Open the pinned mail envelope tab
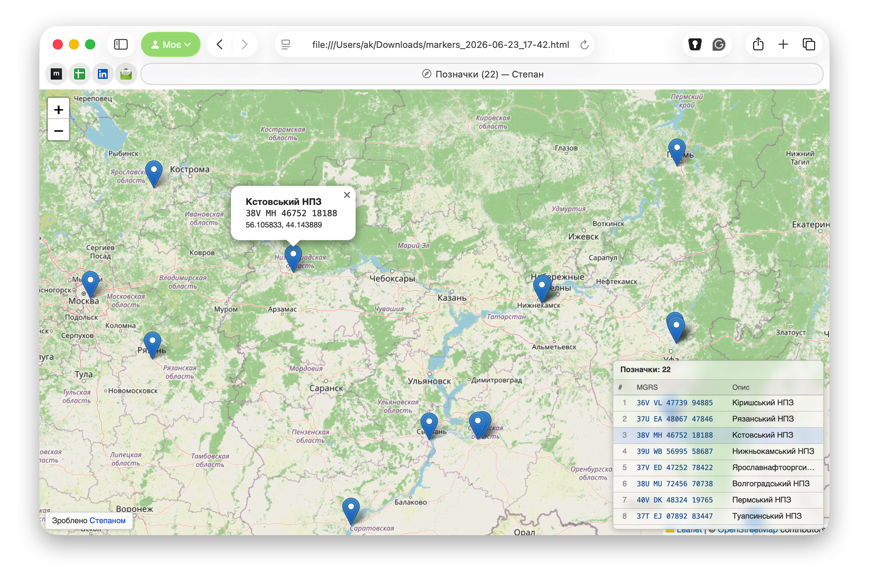Screen dimensions: 869x588 [x=126, y=74]
